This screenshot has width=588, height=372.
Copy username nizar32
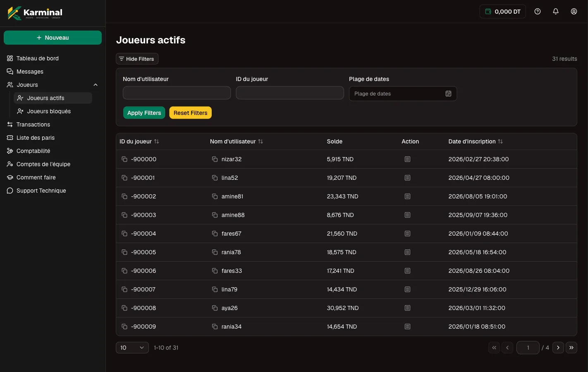[215, 159]
